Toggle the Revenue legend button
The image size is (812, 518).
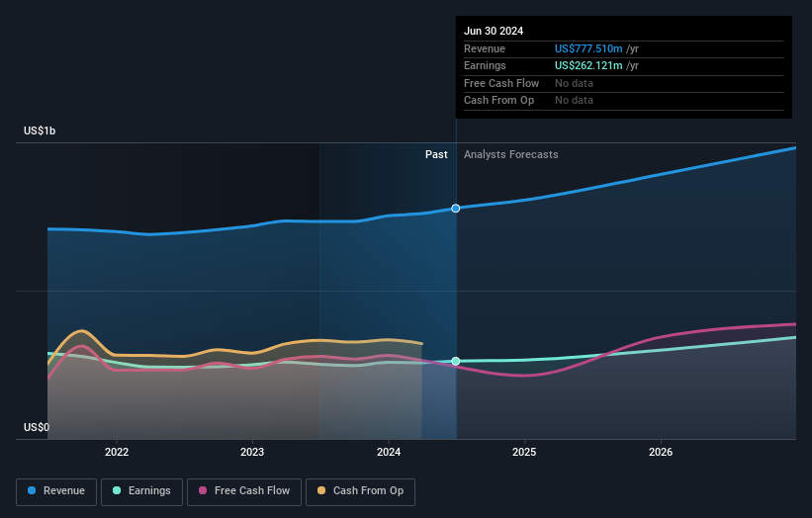click(x=56, y=491)
